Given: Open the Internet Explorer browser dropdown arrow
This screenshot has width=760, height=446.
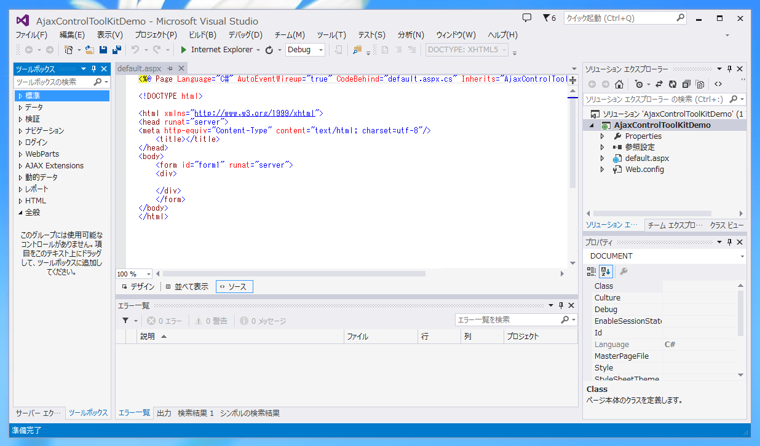Looking at the screenshot, I should tap(258, 49).
